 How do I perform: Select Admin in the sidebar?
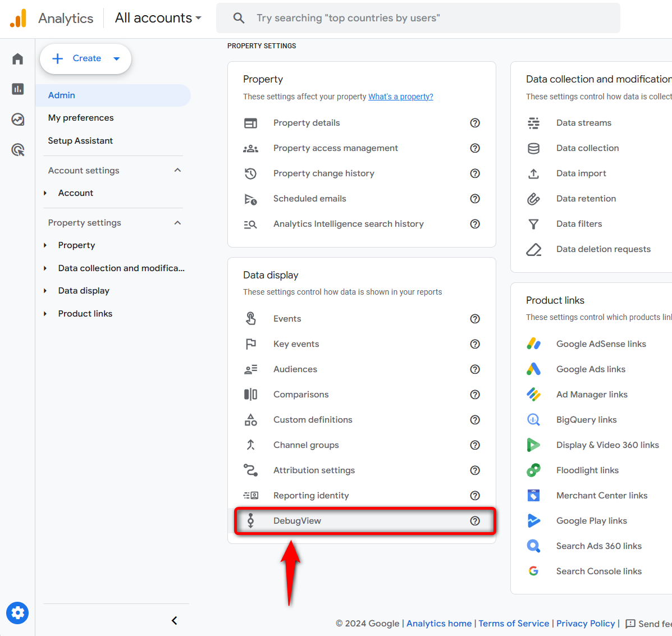[x=113, y=95]
